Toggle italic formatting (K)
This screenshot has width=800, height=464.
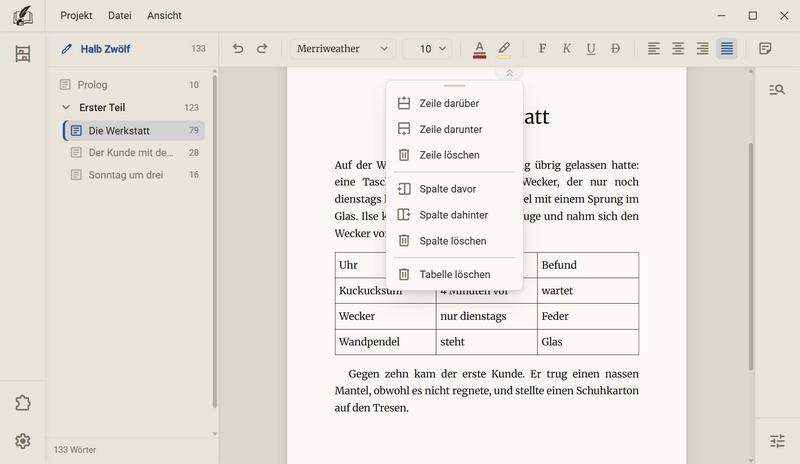(x=566, y=48)
